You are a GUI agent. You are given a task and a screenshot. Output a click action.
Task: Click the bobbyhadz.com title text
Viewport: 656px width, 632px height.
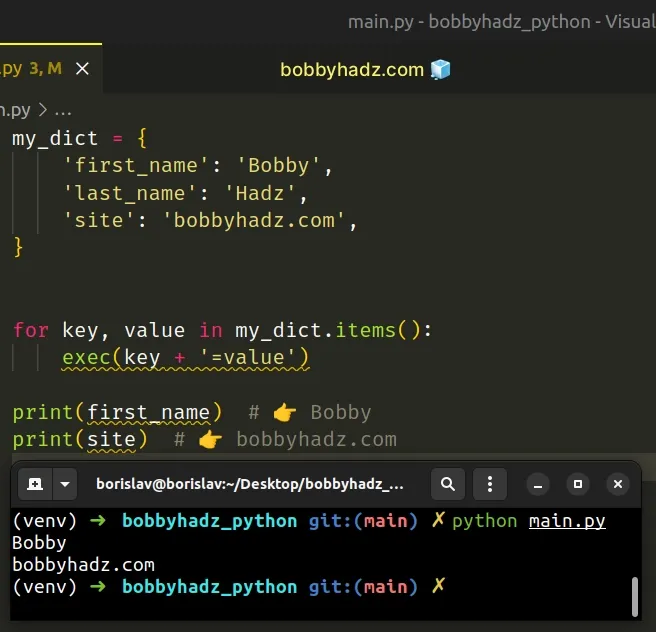352,69
